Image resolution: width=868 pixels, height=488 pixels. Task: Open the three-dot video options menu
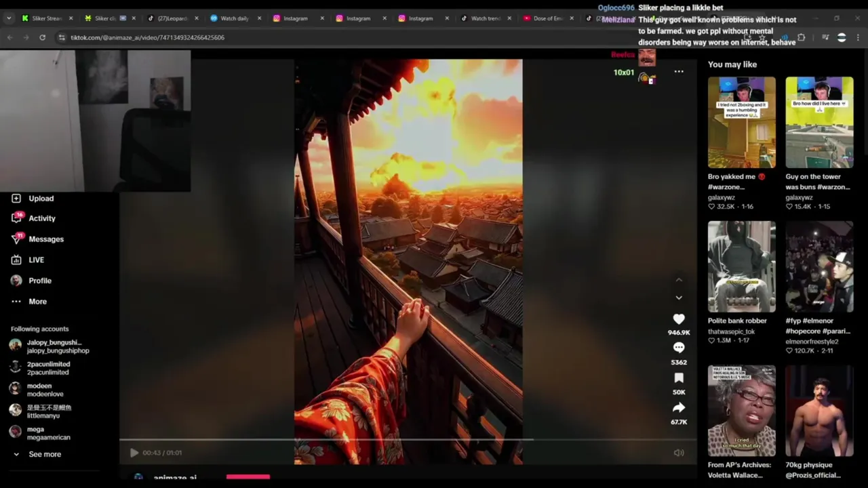click(679, 72)
